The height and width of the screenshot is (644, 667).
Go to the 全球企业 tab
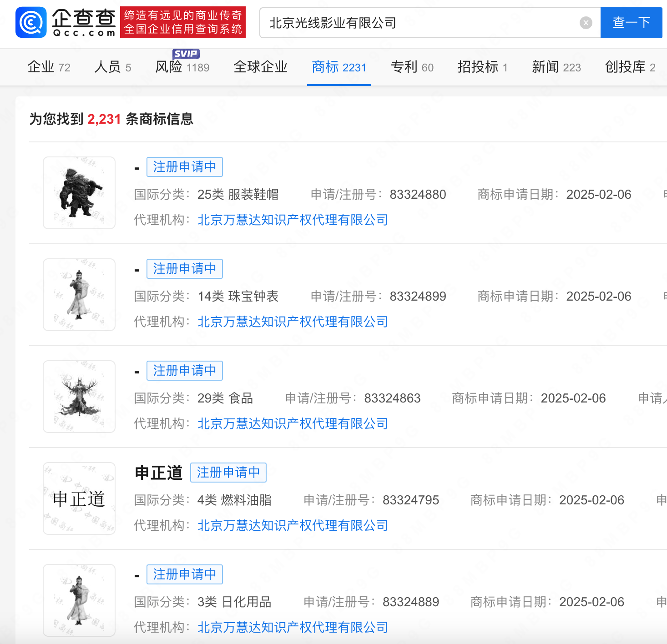(x=260, y=67)
